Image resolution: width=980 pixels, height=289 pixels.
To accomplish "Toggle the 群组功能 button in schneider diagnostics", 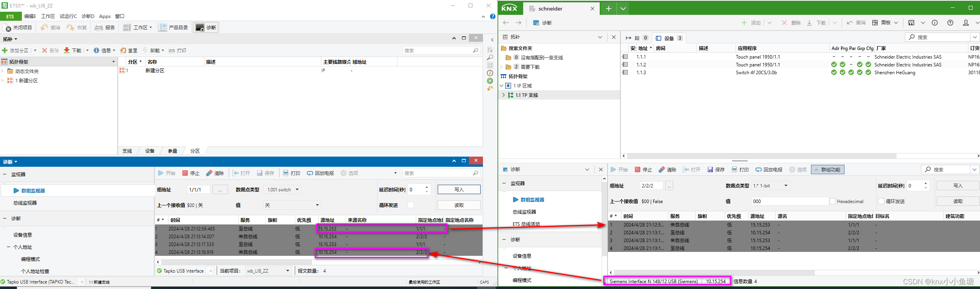I will pos(828,169).
